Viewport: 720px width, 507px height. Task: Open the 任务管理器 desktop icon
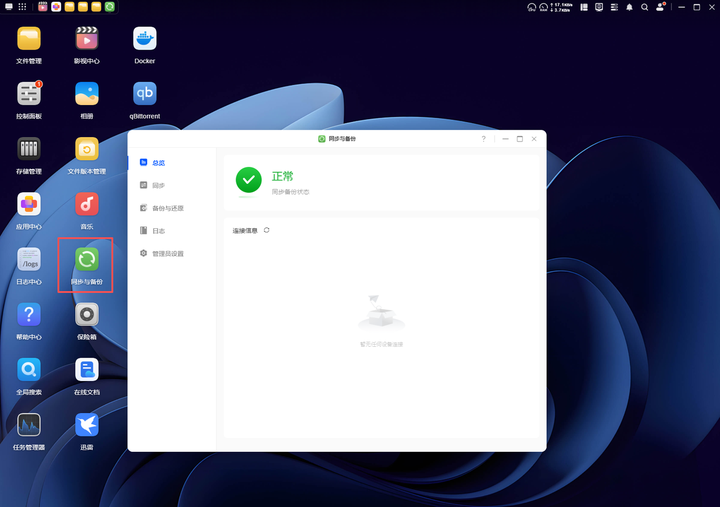29,424
